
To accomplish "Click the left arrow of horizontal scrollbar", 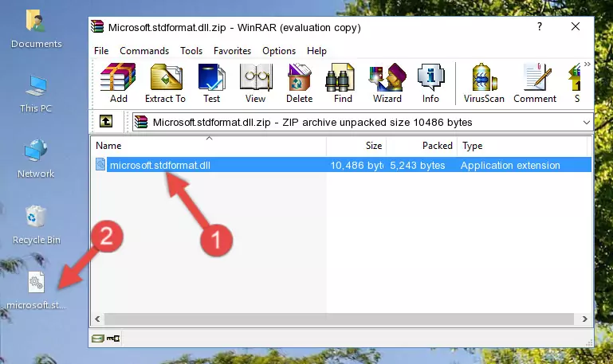I will [x=98, y=319].
